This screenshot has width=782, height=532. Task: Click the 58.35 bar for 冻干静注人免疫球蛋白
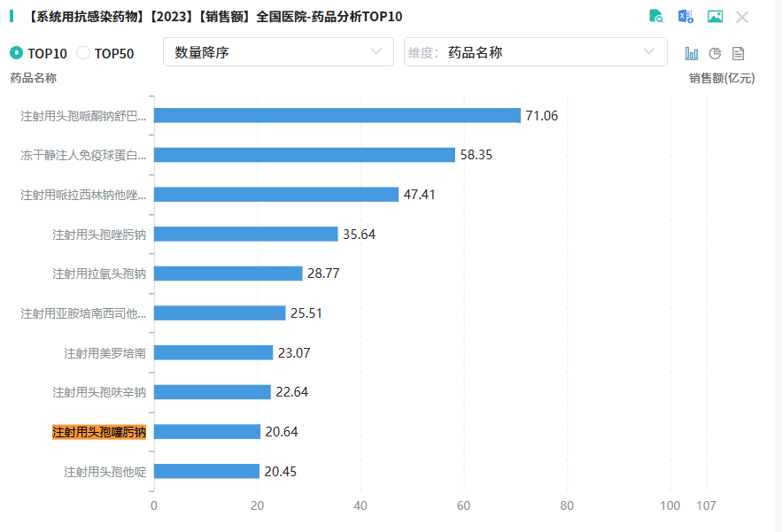point(305,155)
